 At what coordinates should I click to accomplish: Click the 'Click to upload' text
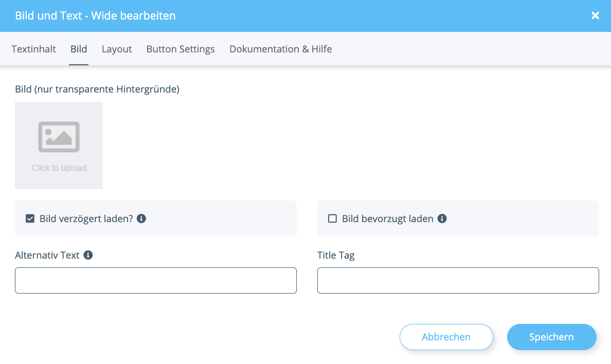[x=59, y=168]
